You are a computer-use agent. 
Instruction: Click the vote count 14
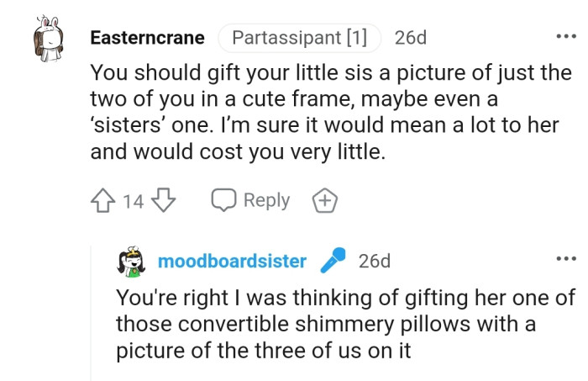(133, 201)
